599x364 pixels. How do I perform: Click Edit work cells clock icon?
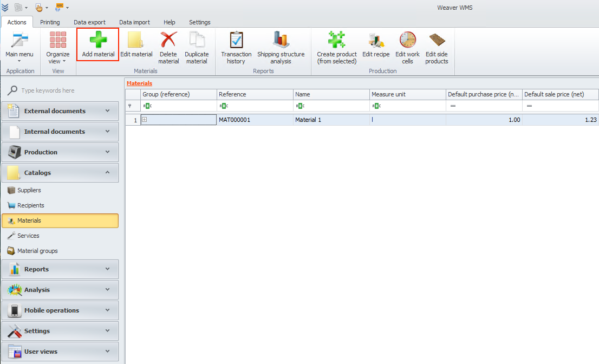coord(408,40)
